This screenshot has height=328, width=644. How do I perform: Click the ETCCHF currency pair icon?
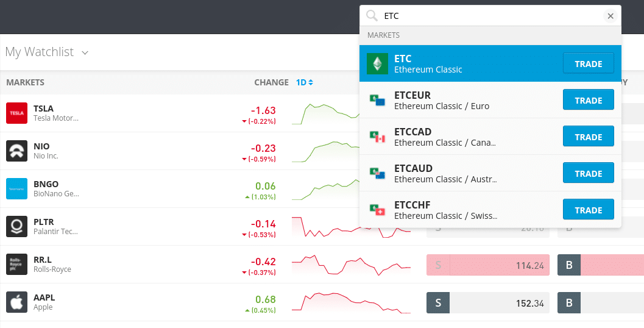(377, 210)
